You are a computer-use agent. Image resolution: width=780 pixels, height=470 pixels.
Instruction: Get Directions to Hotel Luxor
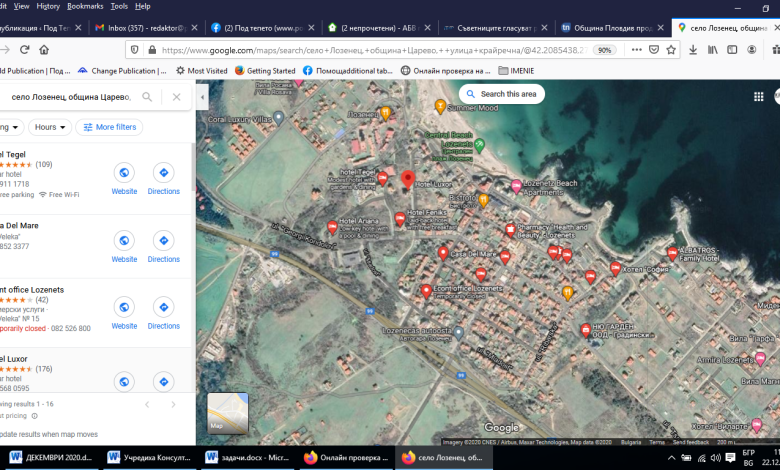(164, 381)
